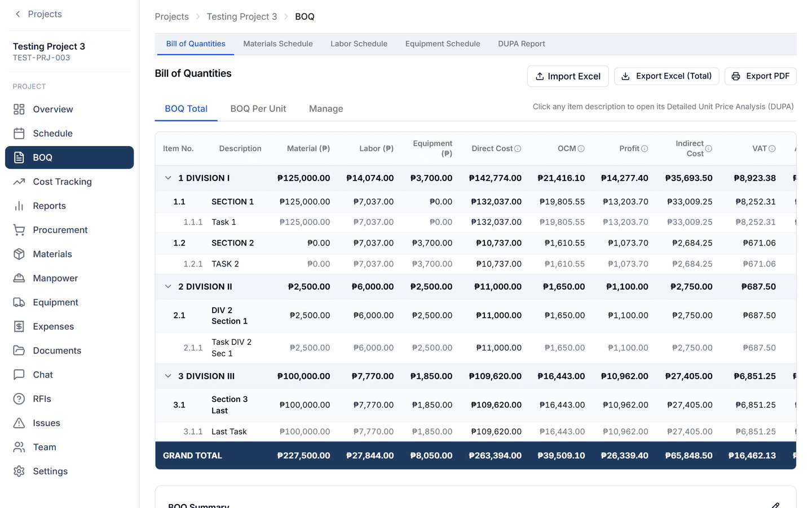Screen dimensions: 812x508
Task: Select the BOQ Per Unit sub-tab
Action: [x=258, y=109]
